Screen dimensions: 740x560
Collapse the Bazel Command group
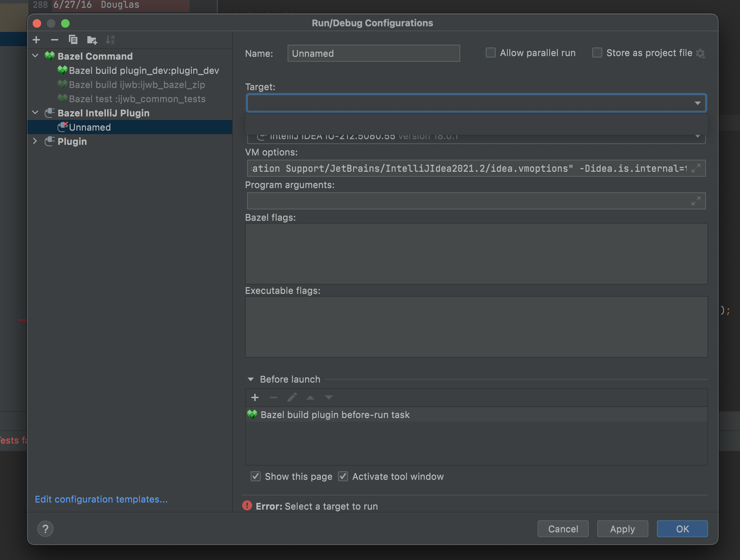click(x=35, y=56)
